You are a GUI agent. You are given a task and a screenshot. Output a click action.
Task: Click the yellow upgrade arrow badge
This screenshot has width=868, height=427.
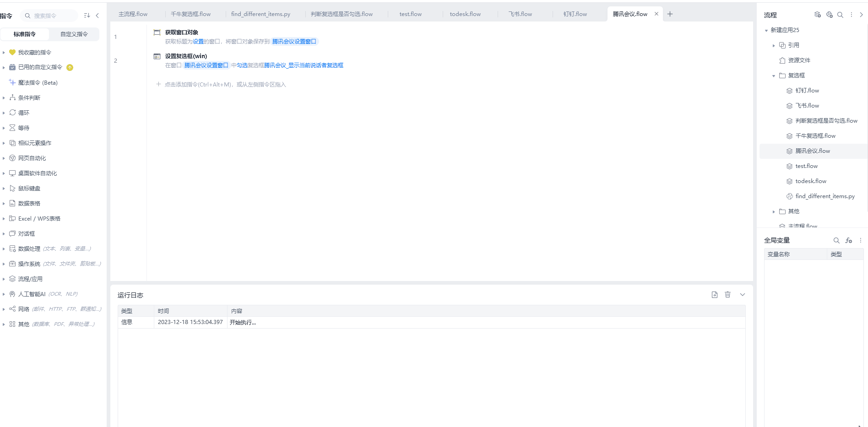tap(70, 68)
